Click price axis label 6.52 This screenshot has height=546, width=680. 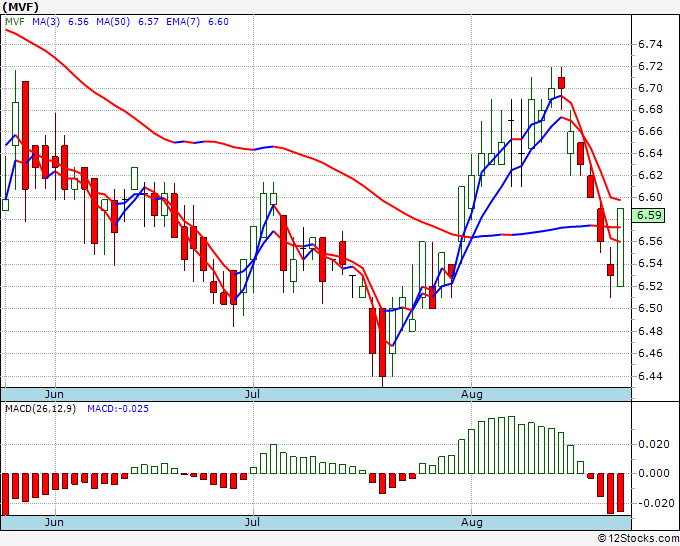(x=650, y=286)
